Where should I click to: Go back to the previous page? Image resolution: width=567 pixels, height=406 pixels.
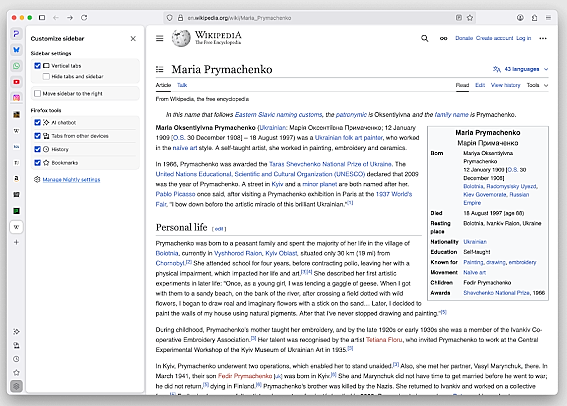pos(56,17)
